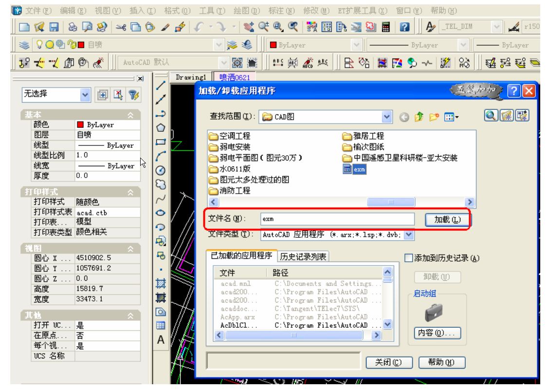The height and width of the screenshot is (392, 549).
Task: Select the Spline curve tool
Action: pyautogui.click(x=161, y=199)
